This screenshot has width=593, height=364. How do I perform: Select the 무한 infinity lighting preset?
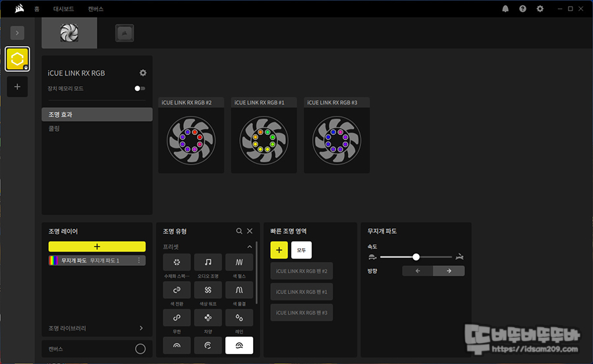click(x=177, y=317)
